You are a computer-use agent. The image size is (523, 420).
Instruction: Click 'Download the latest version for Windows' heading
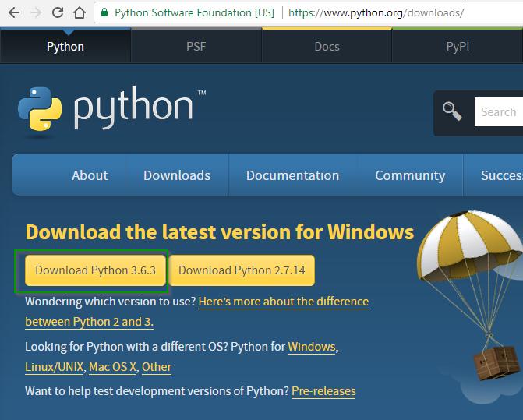coord(220,232)
